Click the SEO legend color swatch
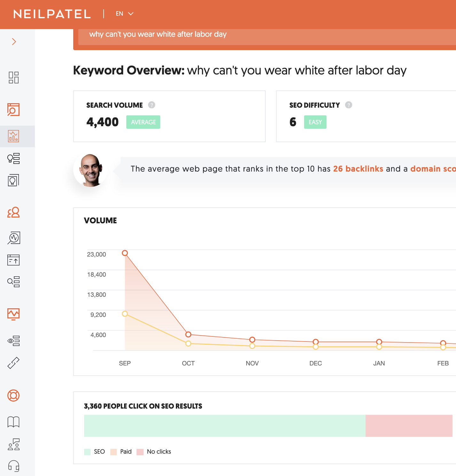456x476 pixels. coord(87,452)
